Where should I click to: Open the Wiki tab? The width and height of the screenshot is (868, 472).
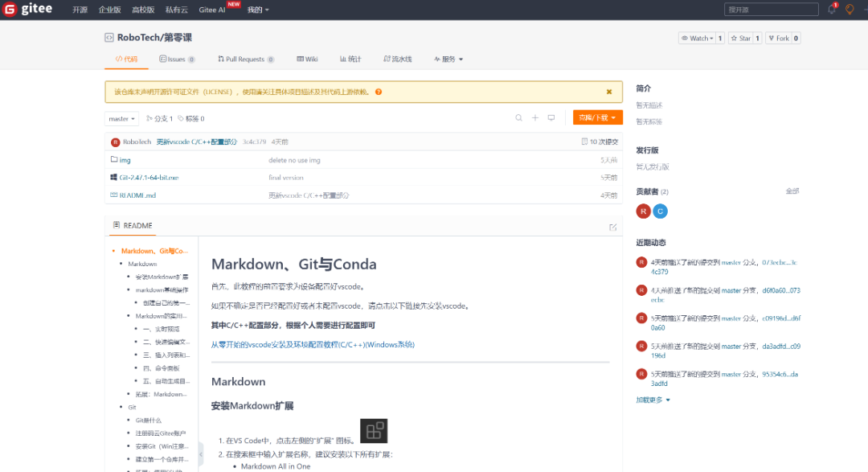(307, 60)
